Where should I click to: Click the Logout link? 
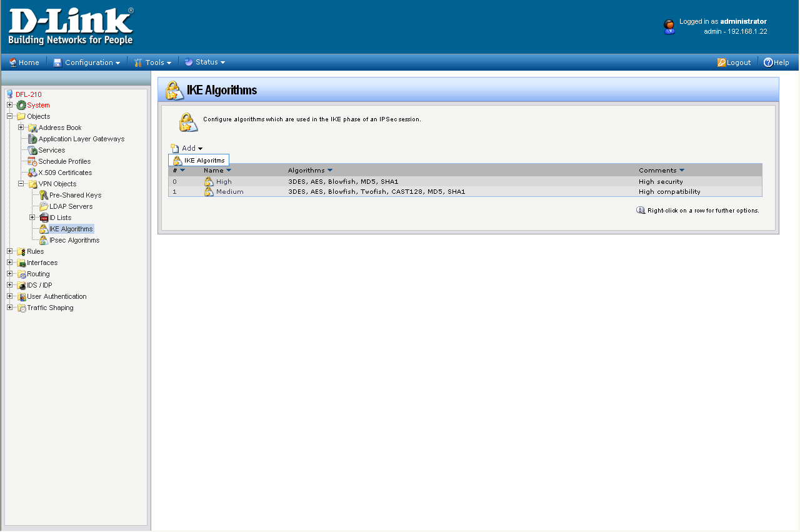point(734,63)
